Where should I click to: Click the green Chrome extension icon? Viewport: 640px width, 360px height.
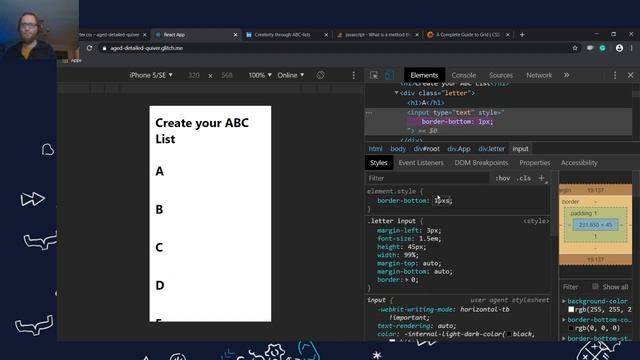point(603,48)
